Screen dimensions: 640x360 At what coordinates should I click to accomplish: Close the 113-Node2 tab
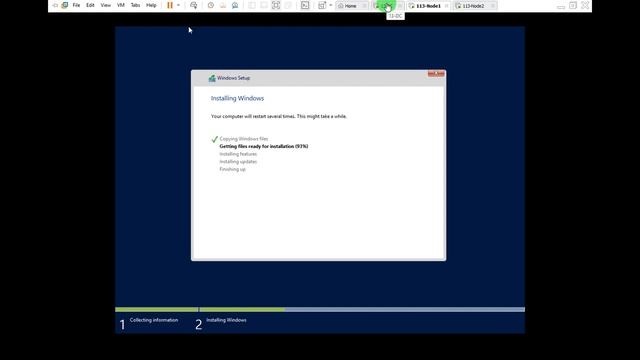click(x=493, y=6)
